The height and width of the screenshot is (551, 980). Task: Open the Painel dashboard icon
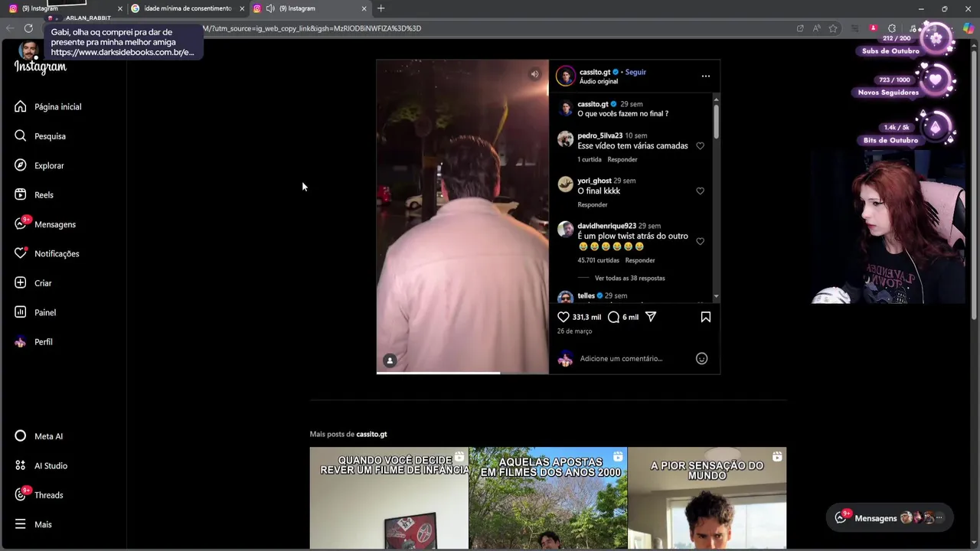(x=21, y=312)
